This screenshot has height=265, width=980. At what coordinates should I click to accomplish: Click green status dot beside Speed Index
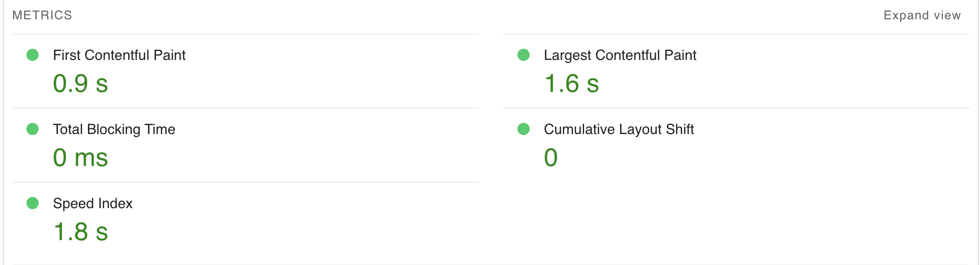click(33, 203)
